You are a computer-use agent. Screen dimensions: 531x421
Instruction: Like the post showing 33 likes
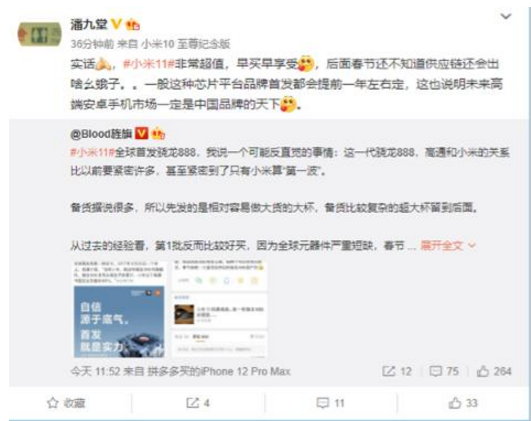coord(463,403)
